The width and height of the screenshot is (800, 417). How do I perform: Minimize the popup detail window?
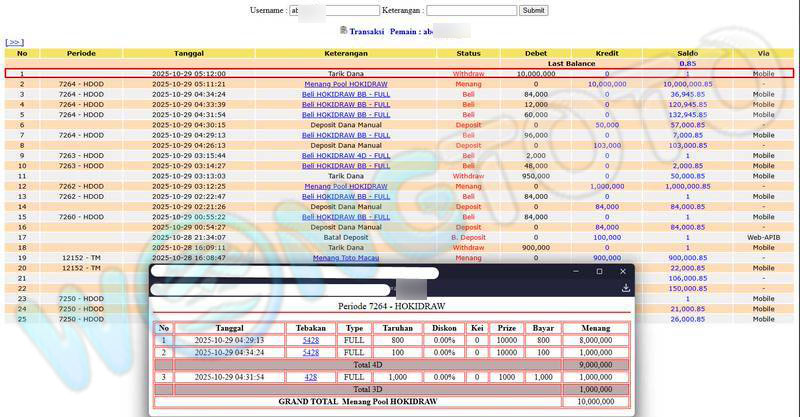tap(576, 271)
